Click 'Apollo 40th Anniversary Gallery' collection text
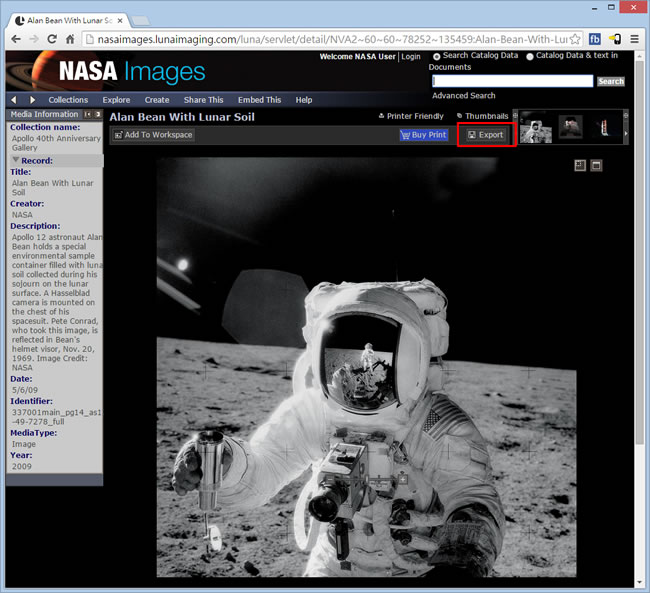 click(x=56, y=143)
